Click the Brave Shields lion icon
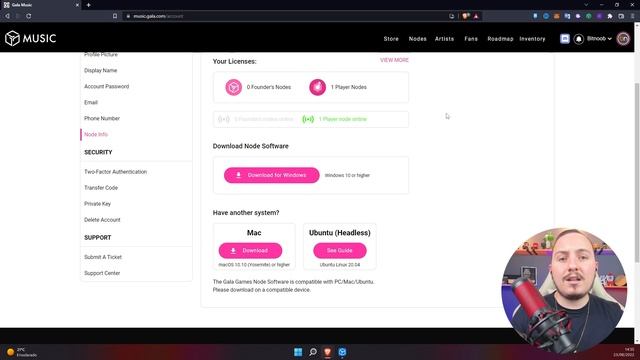640x360 pixels. point(465,16)
